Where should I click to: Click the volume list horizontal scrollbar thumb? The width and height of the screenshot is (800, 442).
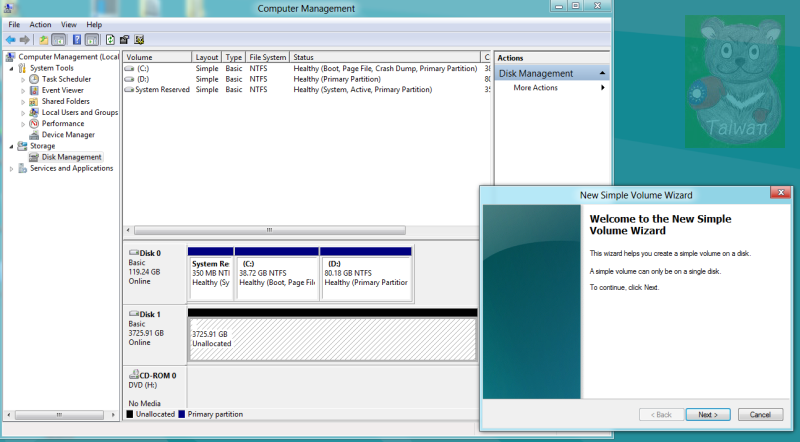pos(269,230)
